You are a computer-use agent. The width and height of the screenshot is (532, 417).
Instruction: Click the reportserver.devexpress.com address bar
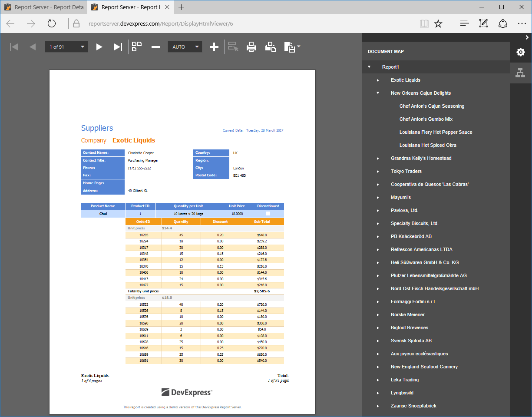point(174,24)
